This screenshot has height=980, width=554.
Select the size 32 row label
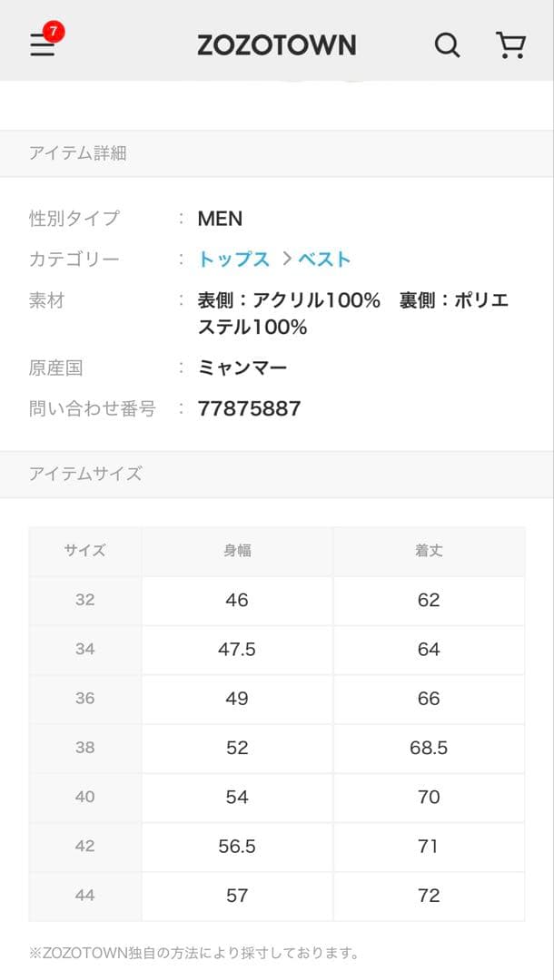pos(85,600)
